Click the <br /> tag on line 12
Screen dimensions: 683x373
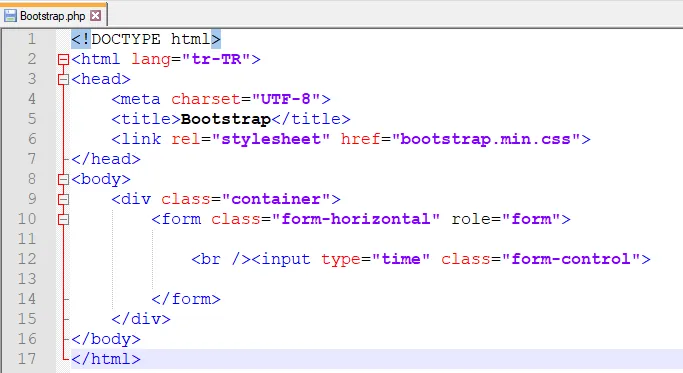tap(221, 259)
